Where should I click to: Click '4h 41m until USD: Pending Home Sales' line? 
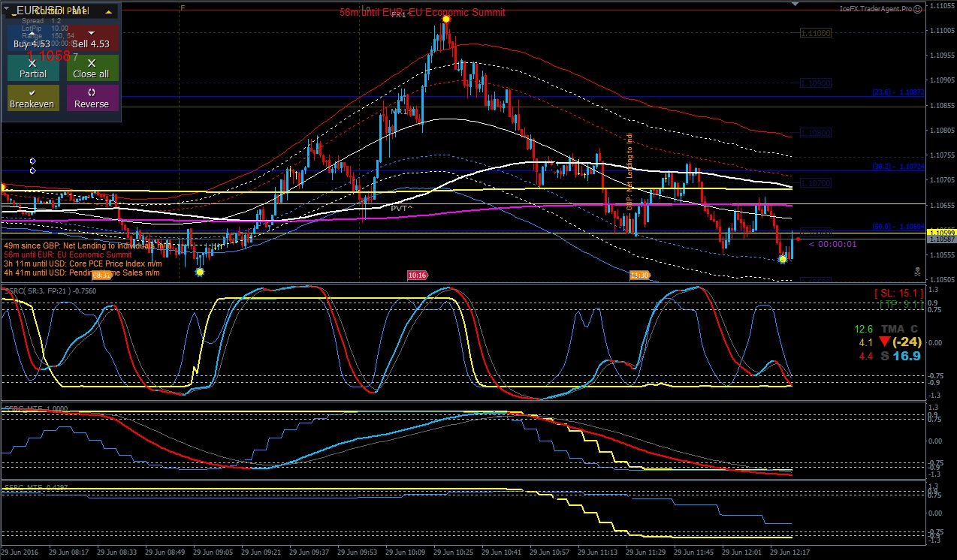(81, 272)
